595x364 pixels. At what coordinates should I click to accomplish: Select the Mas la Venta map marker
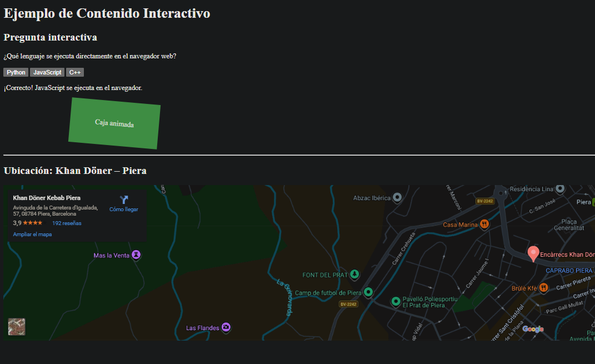point(136,255)
